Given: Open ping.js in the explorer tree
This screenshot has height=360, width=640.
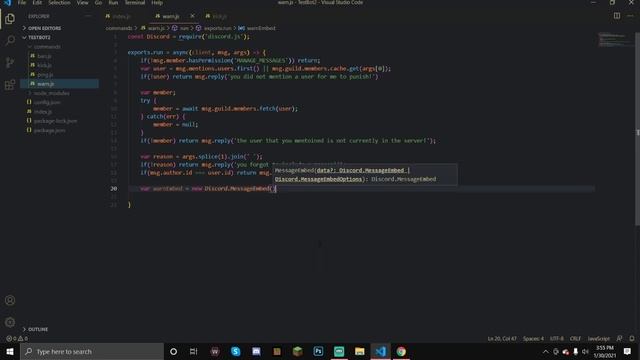Looking at the screenshot, I should tap(45, 75).
